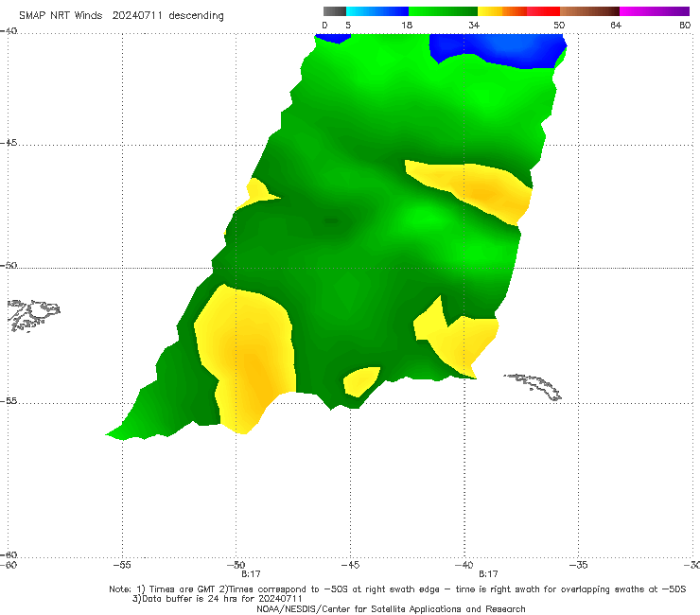Screen dimensions: 700x615
Task: Click the gray segment of the wind colorbar
Action: click(x=334, y=11)
